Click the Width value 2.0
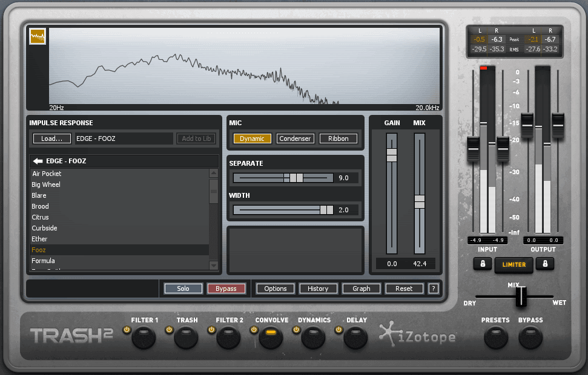Viewport: 588px width, 375px height. pyautogui.click(x=343, y=210)
